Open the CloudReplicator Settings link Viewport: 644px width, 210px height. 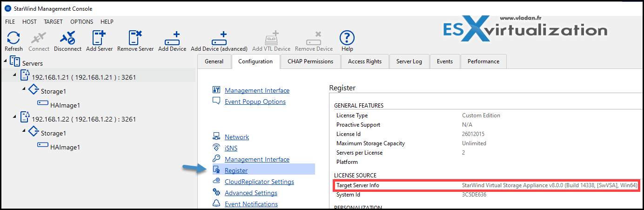[x=259, y=182]
